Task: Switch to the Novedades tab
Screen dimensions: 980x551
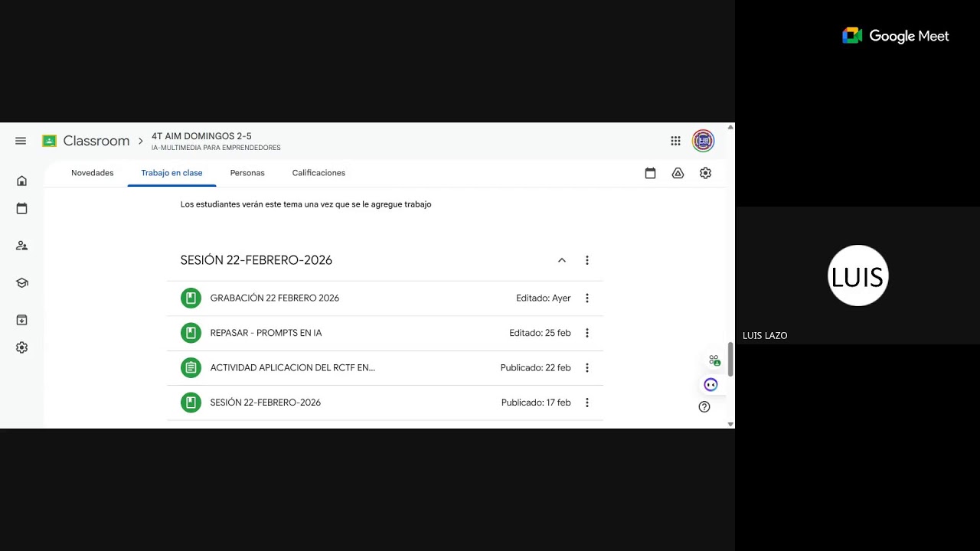Action: pos(93,173)
